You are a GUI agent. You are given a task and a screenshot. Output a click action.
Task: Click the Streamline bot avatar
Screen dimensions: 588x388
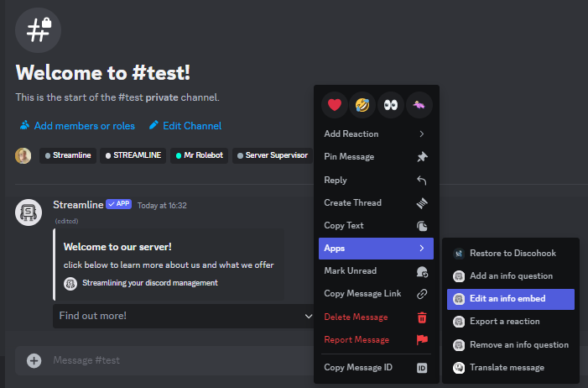point(29,212)
